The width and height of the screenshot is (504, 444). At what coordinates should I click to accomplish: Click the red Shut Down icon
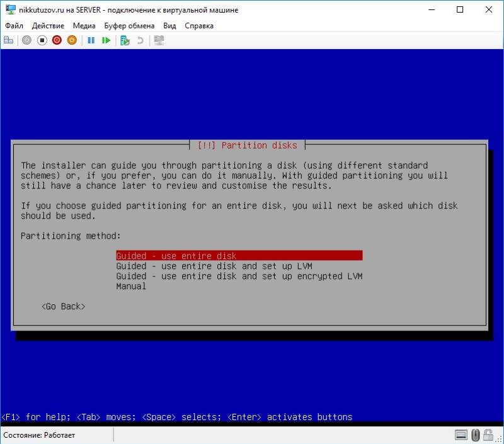point(57,40)
